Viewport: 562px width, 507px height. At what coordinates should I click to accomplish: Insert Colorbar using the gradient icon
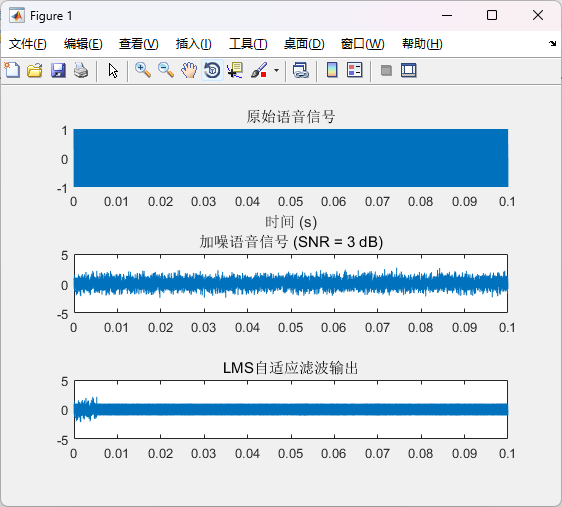pyautogui.click(x=332, y=70)
